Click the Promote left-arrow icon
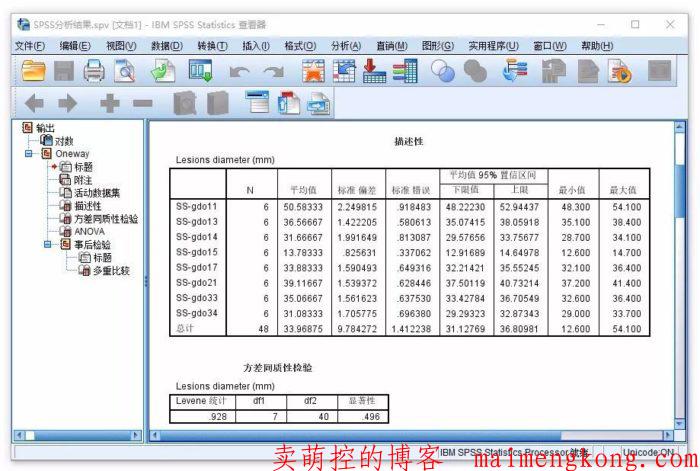700x471 pixels. click(34, 103)
